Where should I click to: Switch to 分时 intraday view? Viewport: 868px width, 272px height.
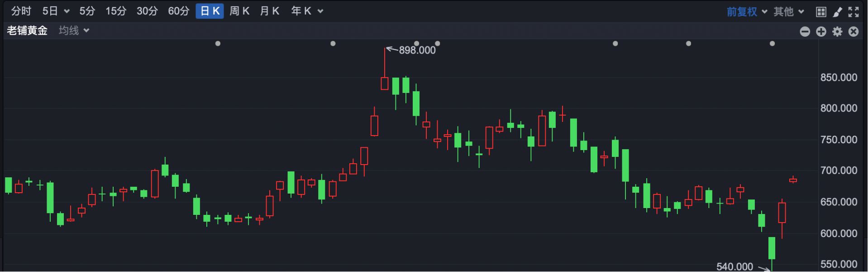(x=21, y=11)
